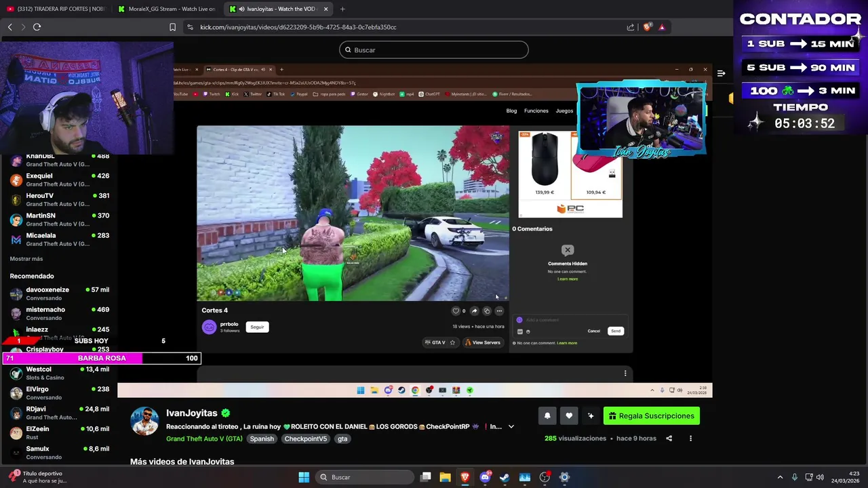
Task: Open misternacho recommended channel
Action: pyautogui.click(x=60, y=313)
